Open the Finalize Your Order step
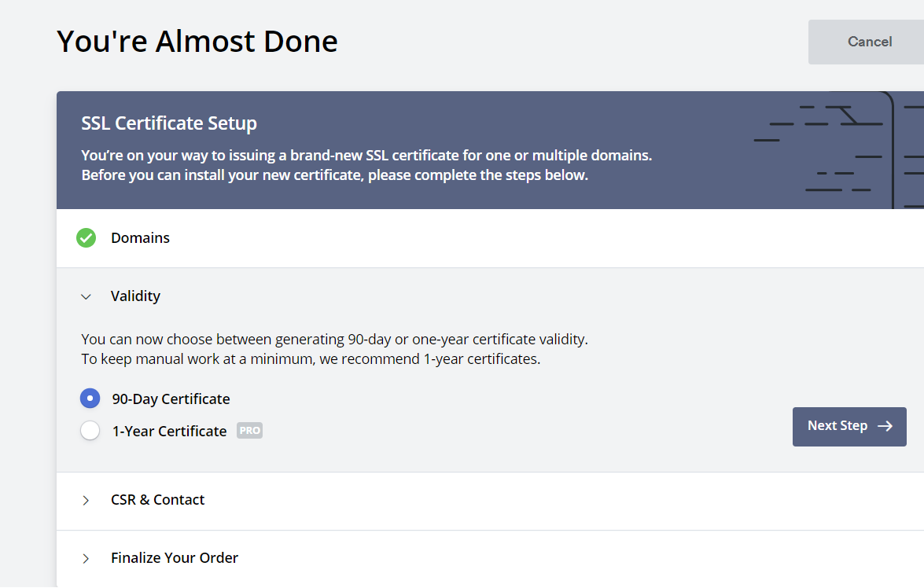Screen dimensions: 924x588 [x=490, y=559]
